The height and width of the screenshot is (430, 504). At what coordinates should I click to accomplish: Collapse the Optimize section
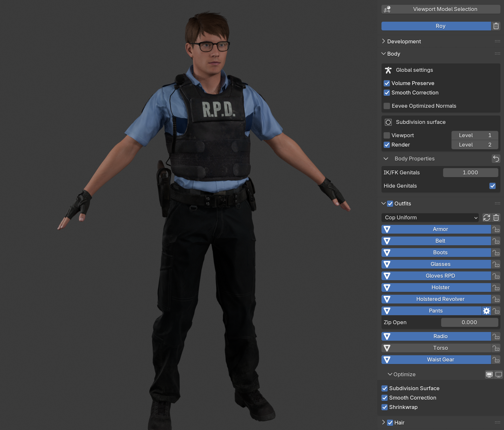(390, 374)
